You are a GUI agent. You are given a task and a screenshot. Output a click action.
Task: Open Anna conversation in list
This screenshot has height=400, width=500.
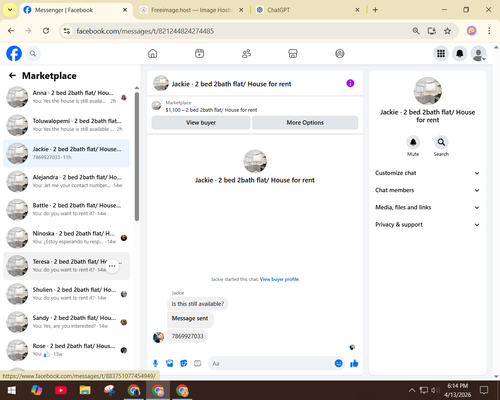[67, 97]
